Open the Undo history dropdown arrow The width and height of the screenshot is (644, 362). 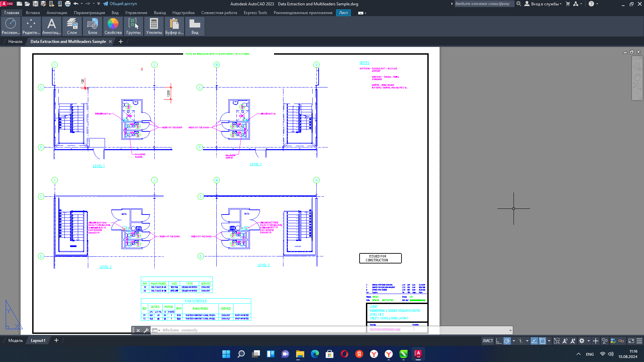coord(82,4)
